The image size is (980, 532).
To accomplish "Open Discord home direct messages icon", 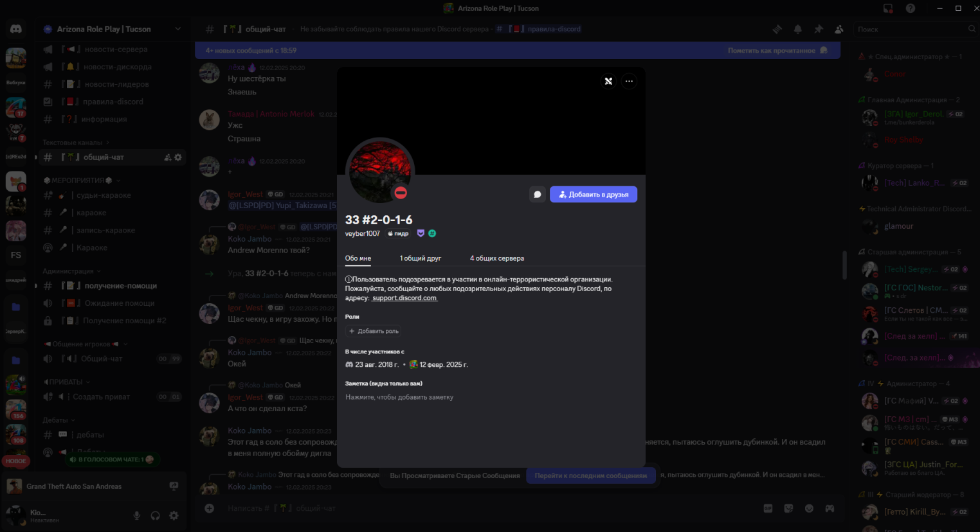I will tap(16, 29).
